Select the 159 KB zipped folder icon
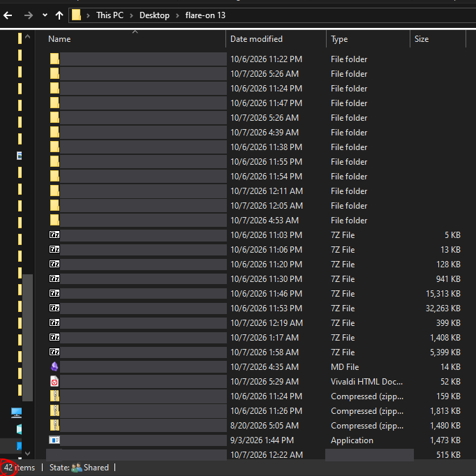The width and height of the screenshot is (476, 476). pyautogui.click(x=54, y=396)
